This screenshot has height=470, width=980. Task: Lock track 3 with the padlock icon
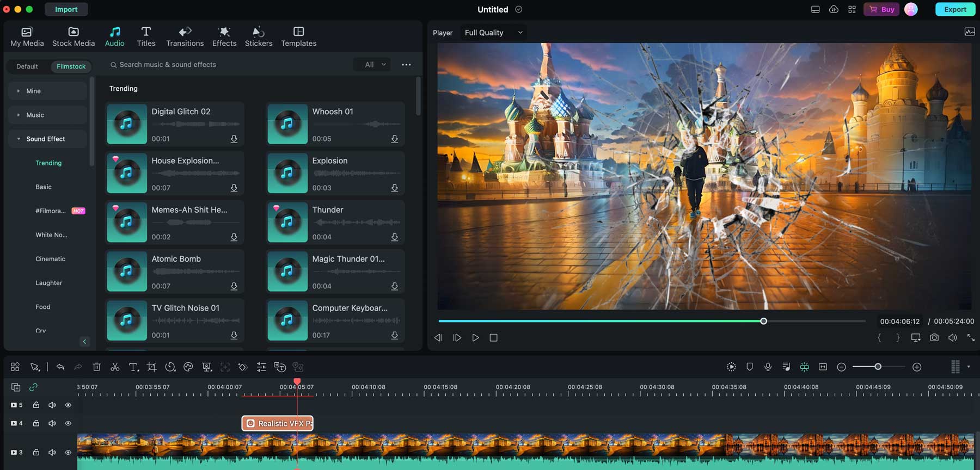[x=36, y=452]
